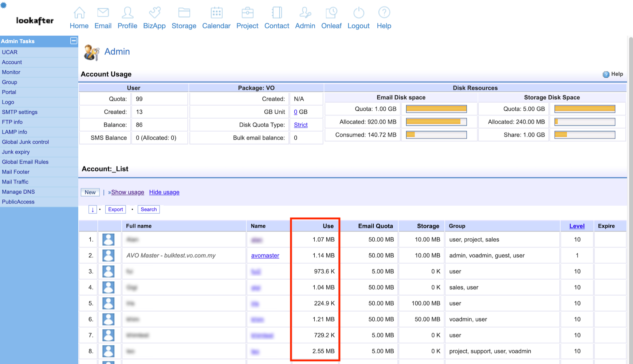Collapse the Admin Tasks sidebar panel
Viewport: 633px width, 364px height.
[74, 41]
